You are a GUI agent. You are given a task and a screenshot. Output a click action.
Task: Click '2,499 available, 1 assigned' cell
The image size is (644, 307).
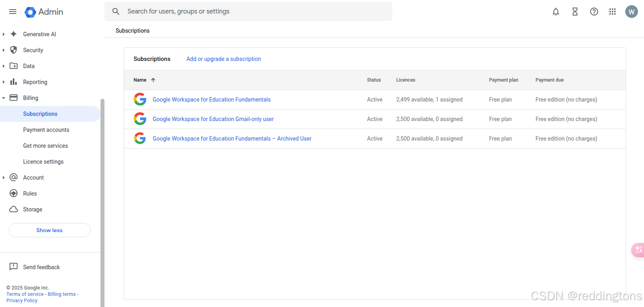(429, 100)
